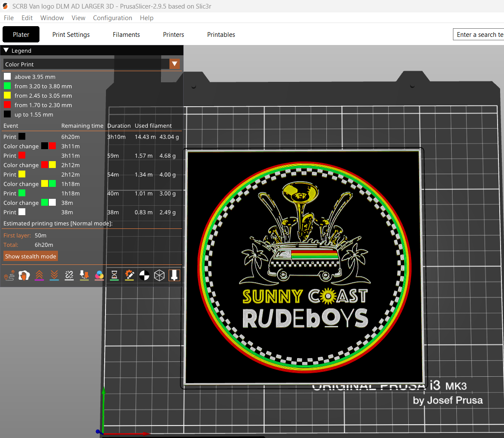The height and width of the screenshot is (438, 504).
Task: Collapse the Legend panel triangle
Action: click(x=6, y=51)
